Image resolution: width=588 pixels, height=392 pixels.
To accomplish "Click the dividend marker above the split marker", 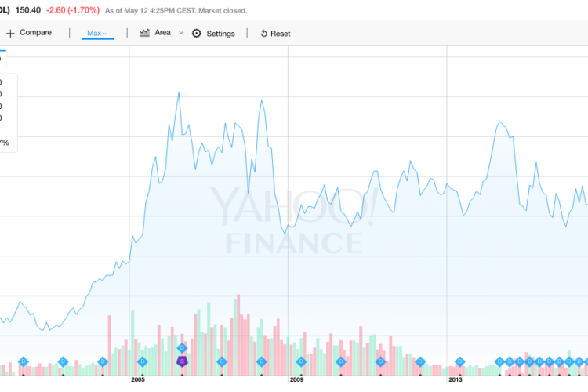I will 182,348.
